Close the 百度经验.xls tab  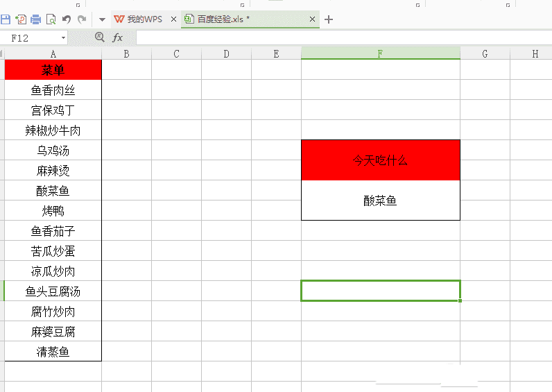tap(312, 19)
